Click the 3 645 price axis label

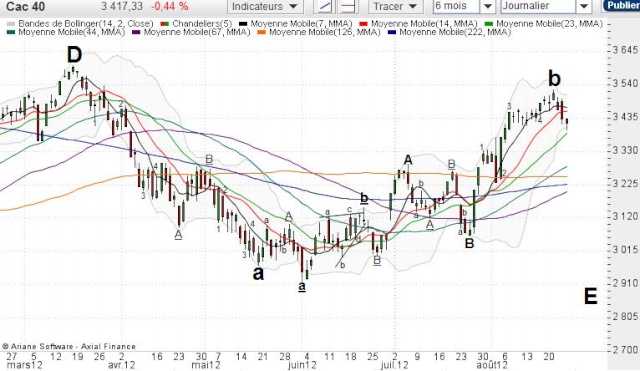pyautogui.click(x=625, y=50)
